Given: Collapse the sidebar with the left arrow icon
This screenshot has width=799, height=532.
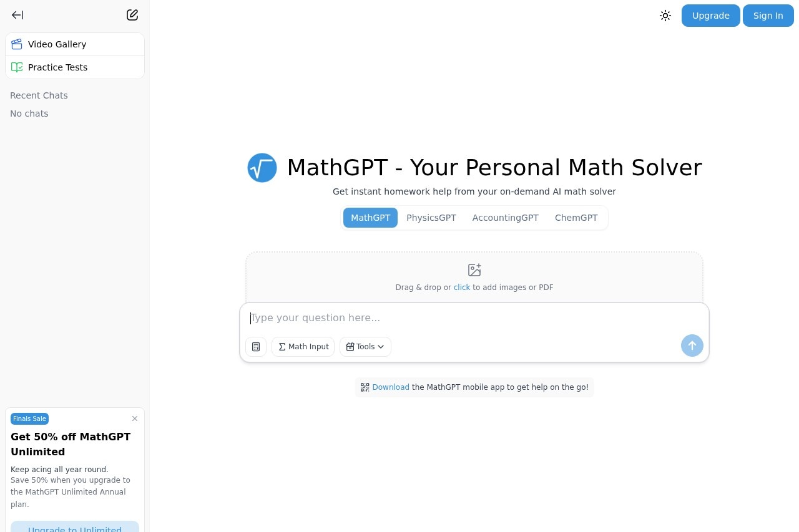Looking at the screenshot, I should pos(17,15).
